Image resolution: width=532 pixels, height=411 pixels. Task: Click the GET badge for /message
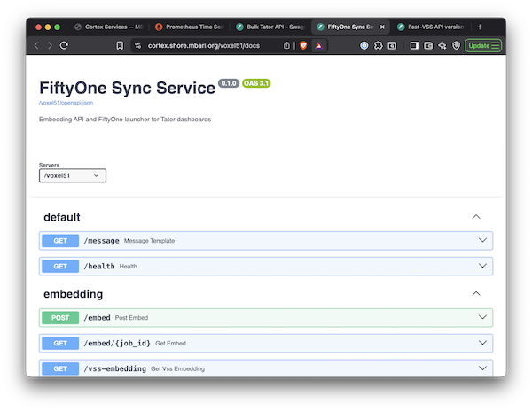(60, 241)
